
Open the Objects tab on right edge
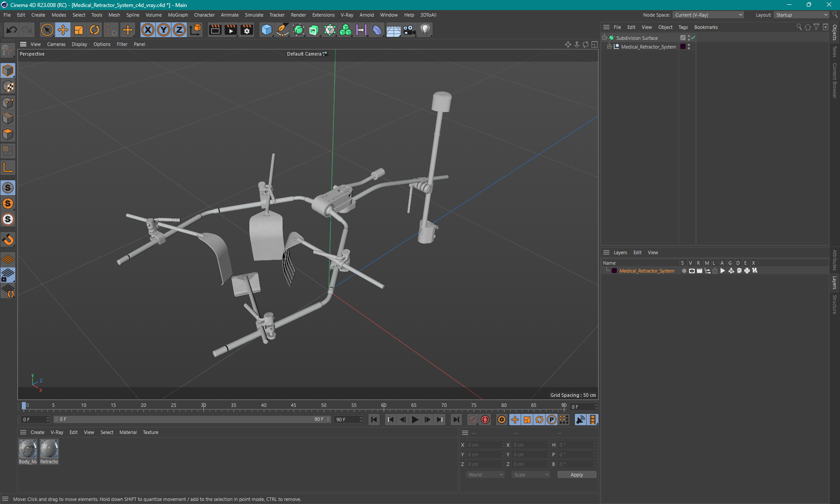(835, 32)
